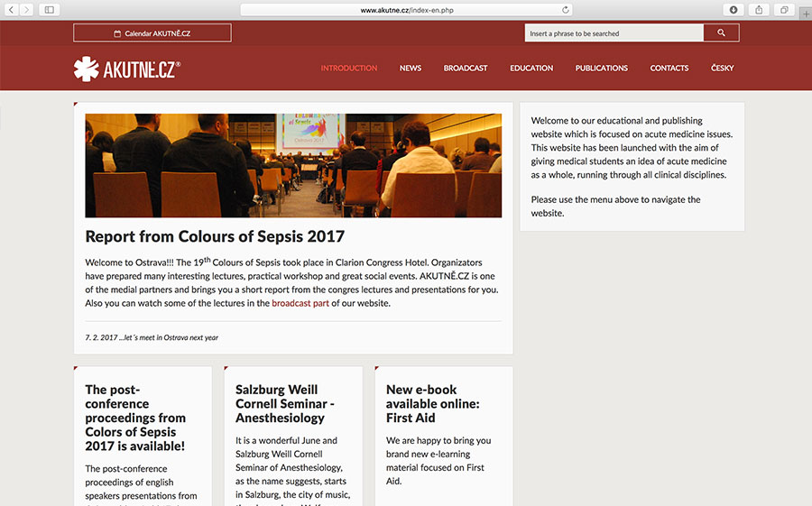Focus the 'Insert a phrase to be searched' field
This screenshot has width=812, height=506.
coord(614,32)
